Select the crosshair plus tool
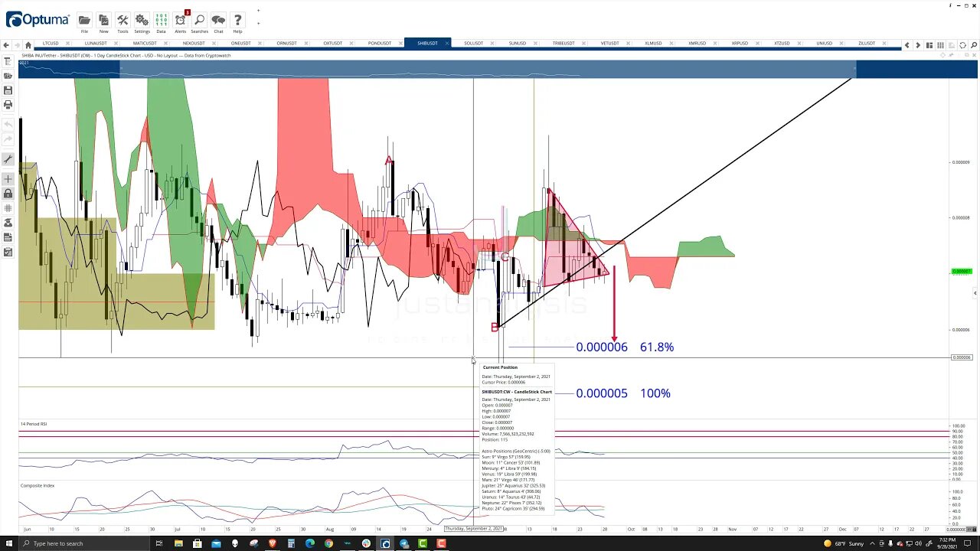The image size is (980, 551). click(8, 179)
